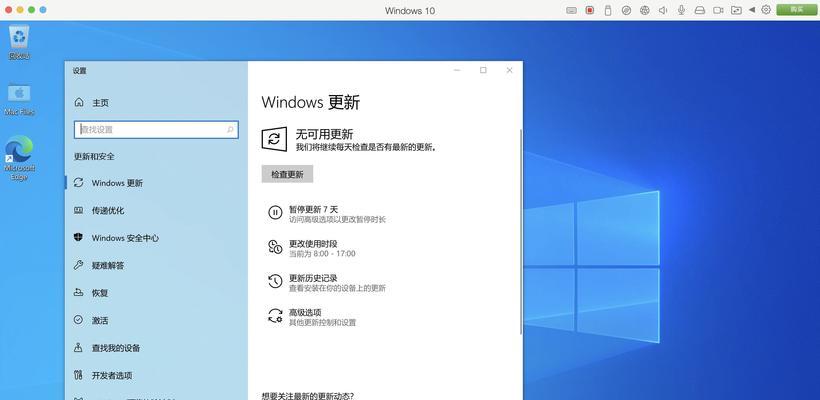Open 查找我的设备 in the sidebar
The height and width of the screenshot is (400, 820).
pos(156,348)
